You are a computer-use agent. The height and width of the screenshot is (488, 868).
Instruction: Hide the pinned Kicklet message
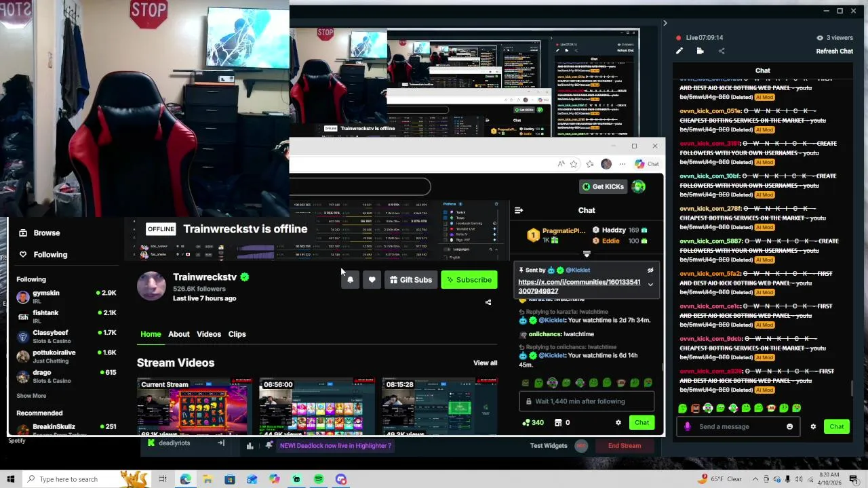pos(650,270)
